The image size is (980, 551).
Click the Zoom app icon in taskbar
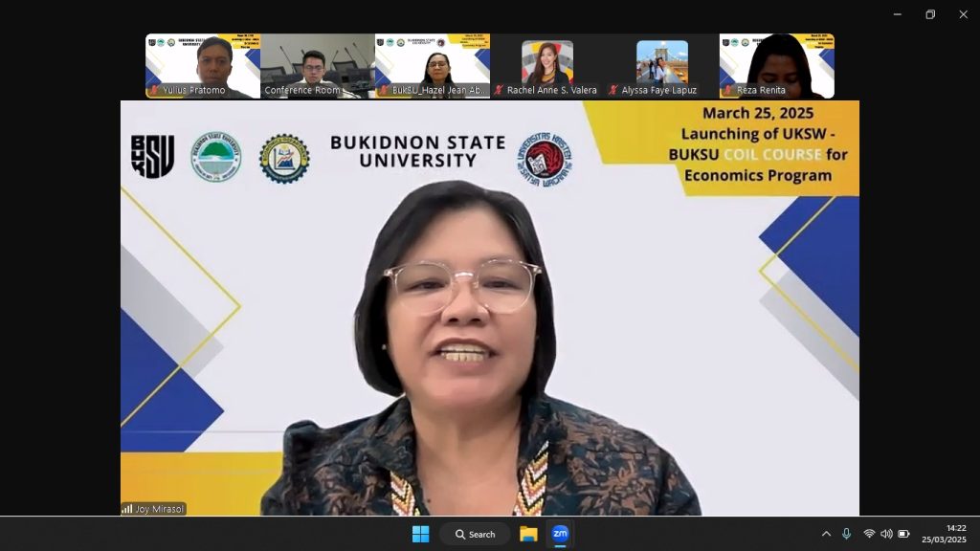[x=560, y=534]
